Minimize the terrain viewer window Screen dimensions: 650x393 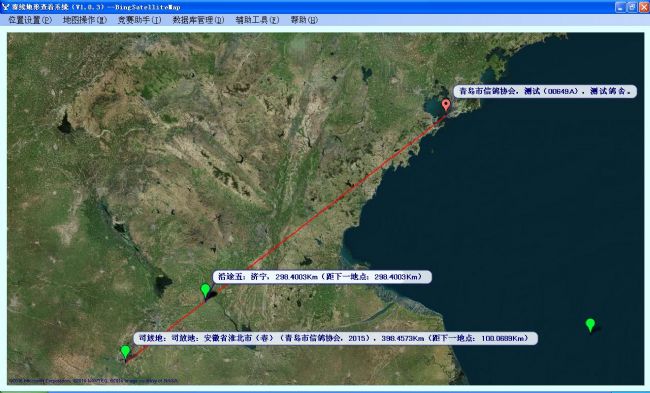[620, 7]
